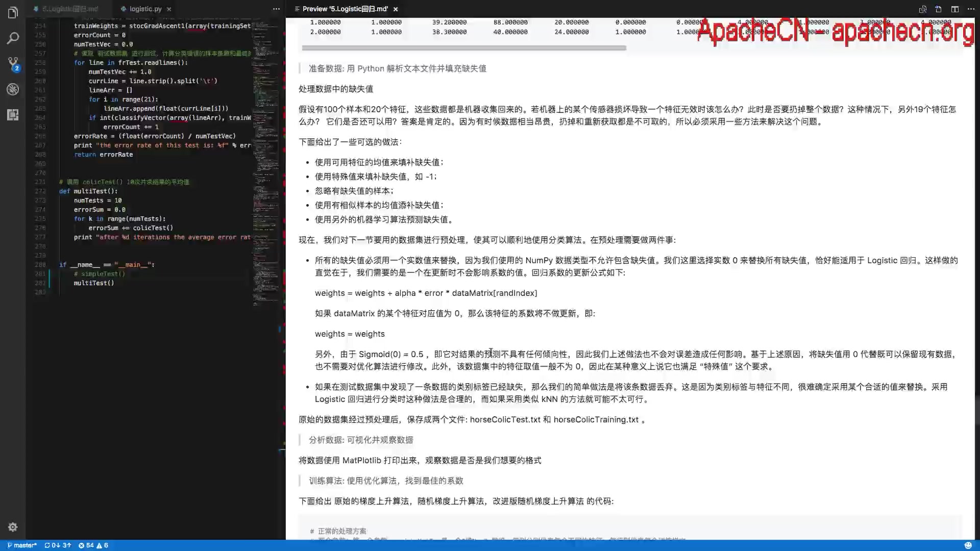This screenshot has width=980, height=551.
Task: Close the Preview '5.Logistic回归.md' tab
Action: tap(396, 9)
